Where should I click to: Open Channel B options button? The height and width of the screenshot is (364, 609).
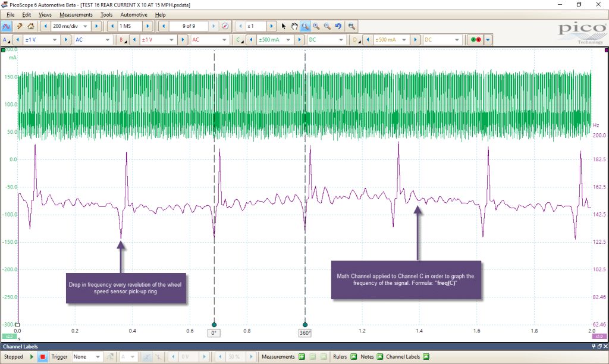tap(123, 40)
